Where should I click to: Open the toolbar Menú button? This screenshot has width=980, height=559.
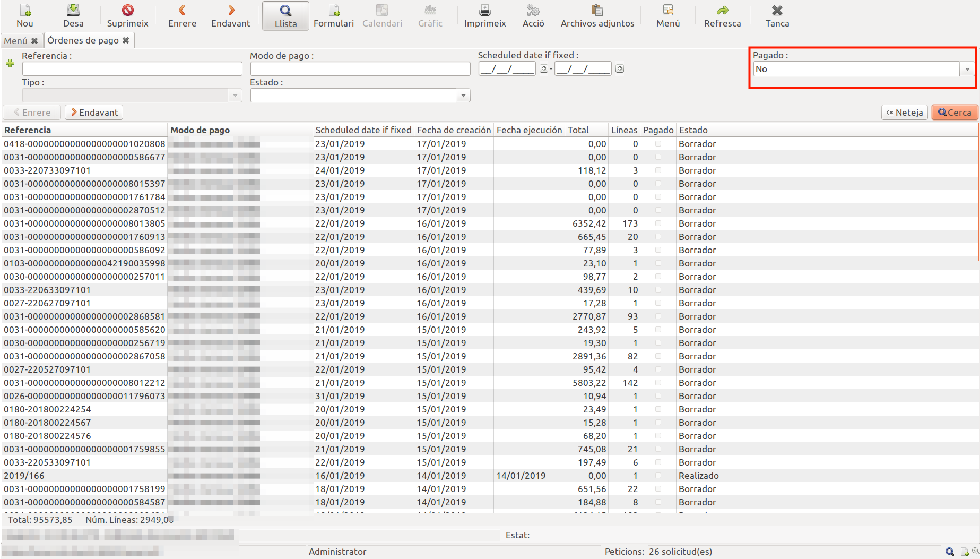(668, 16)
